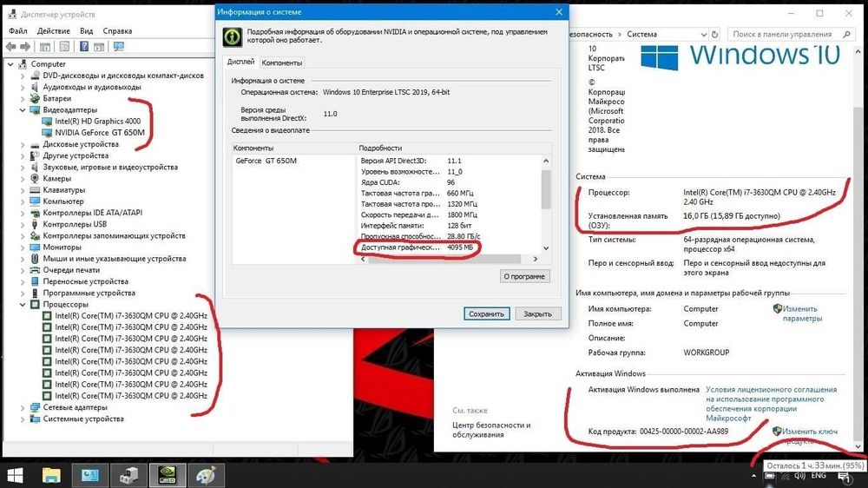Click the Система breadcrumb in address bar
The width and height of the screenshot is (868, 488).
[x=641, y=35]
